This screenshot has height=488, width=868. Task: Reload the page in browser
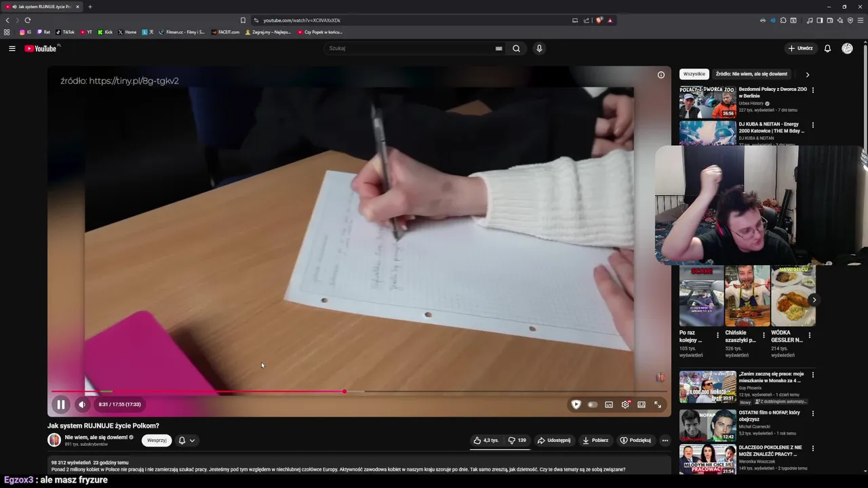(x=28, y=20)
